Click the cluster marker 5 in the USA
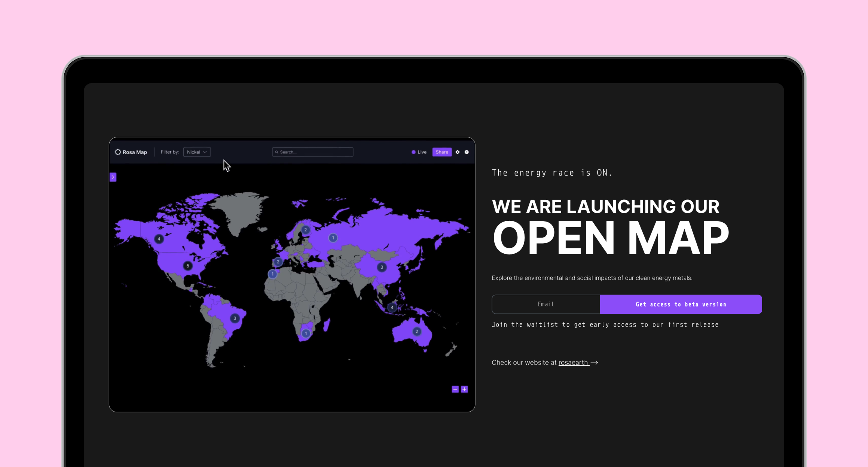Image resolution: width=868 pixels, height=467 pixels. [x=188, y=266]
